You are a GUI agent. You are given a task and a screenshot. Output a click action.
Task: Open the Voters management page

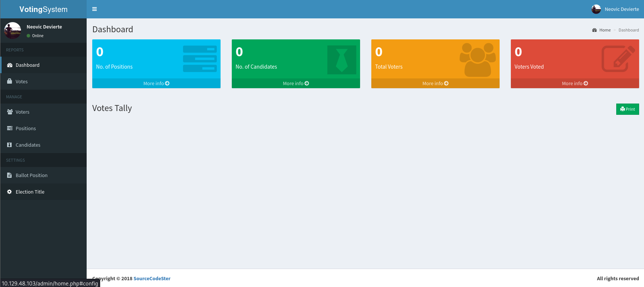click(x=23, y=112)
